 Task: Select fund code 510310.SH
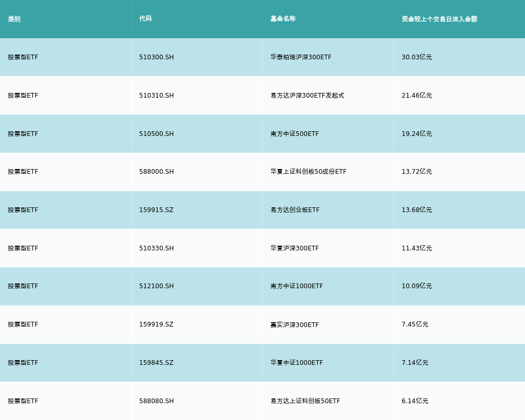156,96
